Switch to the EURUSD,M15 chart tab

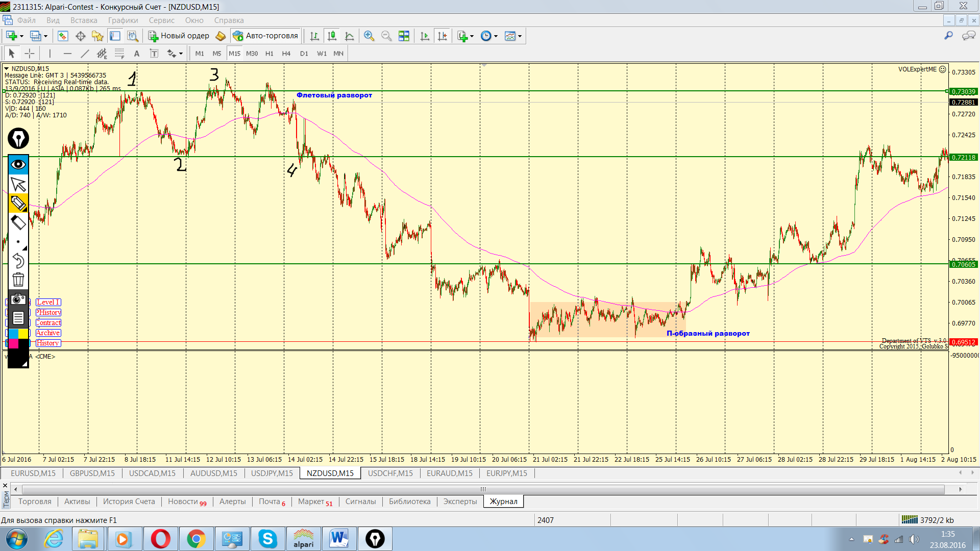33,473
